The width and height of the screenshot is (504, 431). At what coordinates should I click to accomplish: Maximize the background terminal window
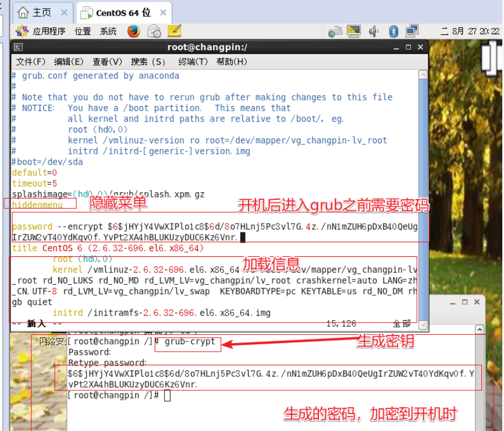pos(465,302)
